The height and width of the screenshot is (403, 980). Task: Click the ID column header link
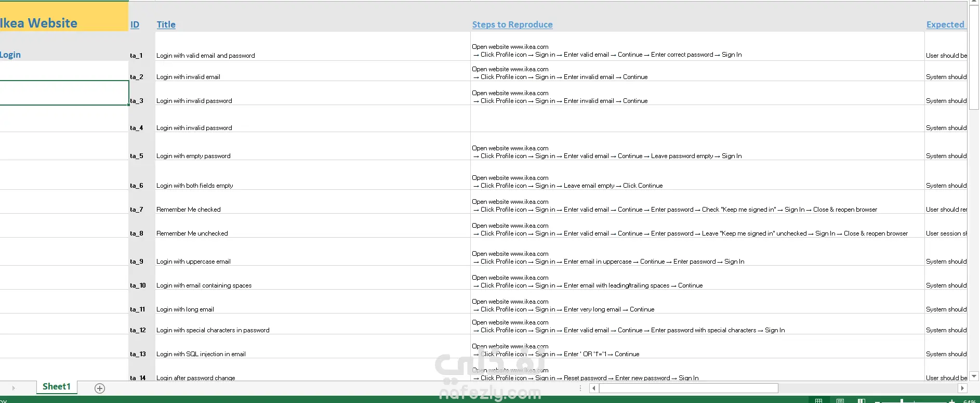135,24
